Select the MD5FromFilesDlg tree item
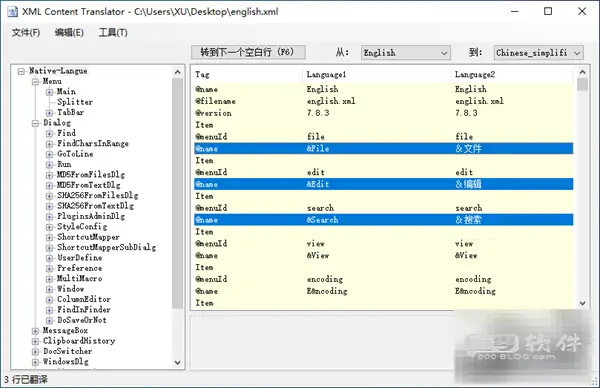 (91, 174)
